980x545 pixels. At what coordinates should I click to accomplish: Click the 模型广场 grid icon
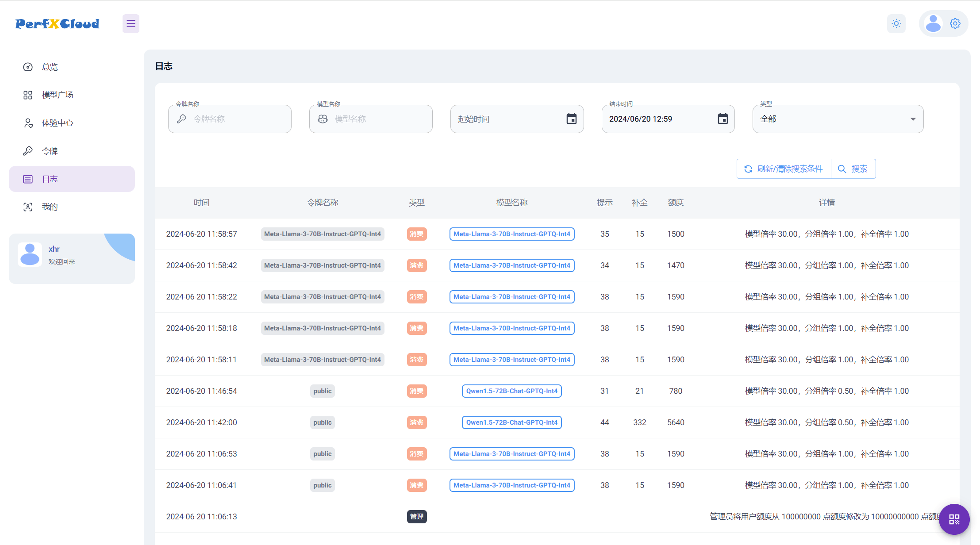[x=28, y=95]
